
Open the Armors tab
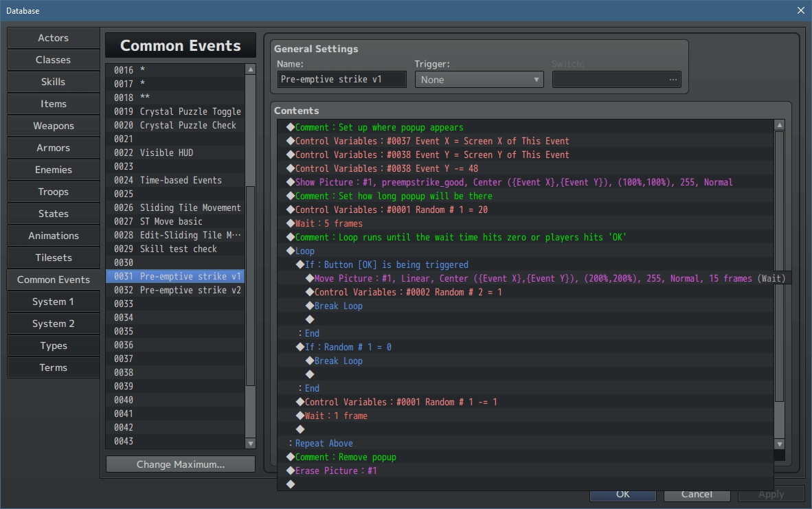(54, 148)
